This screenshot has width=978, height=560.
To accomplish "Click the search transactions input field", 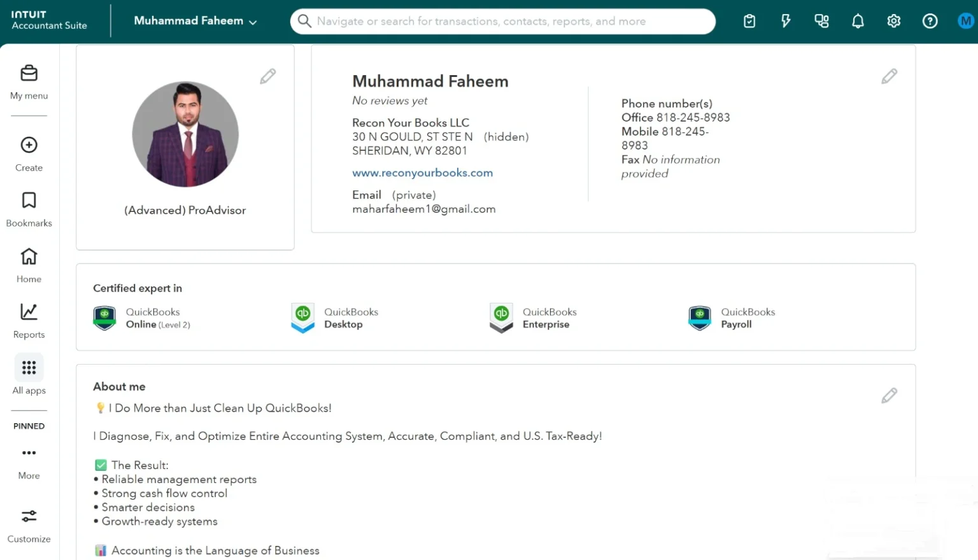I will [x=503, y=22].
